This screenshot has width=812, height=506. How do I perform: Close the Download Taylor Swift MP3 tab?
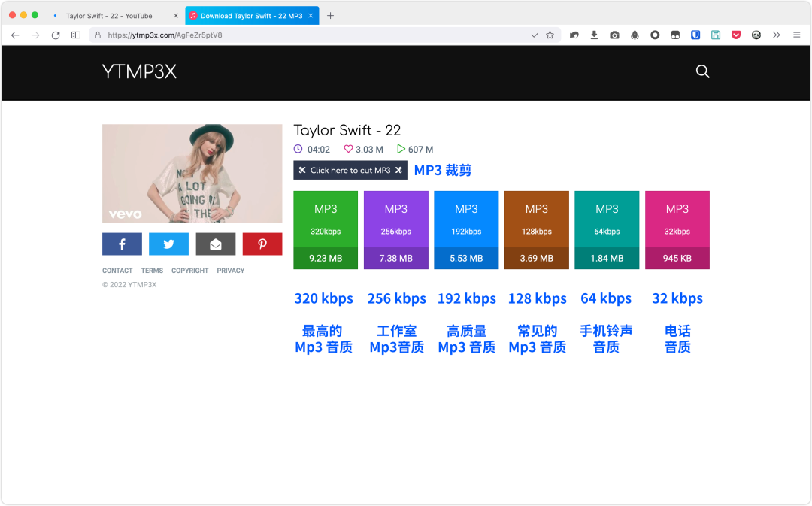click(x=311, y=16)
